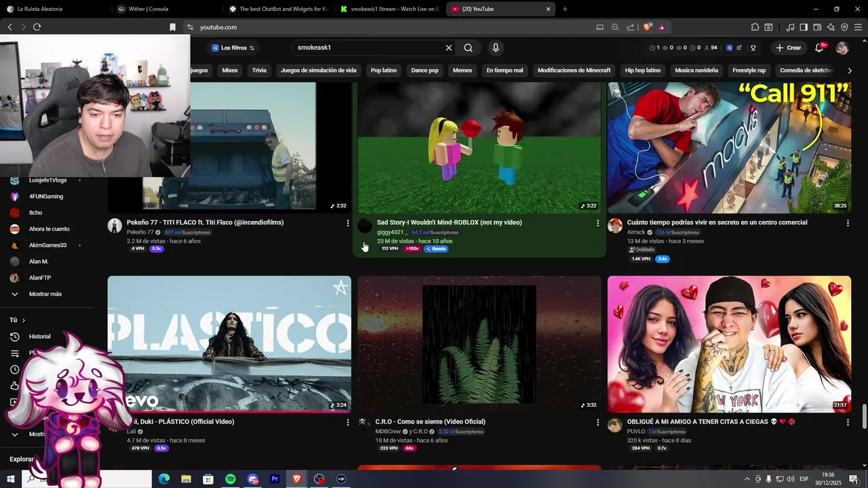Open the account avatar menu
This screenshot has height=488, width=868.
(x=842, y=47)
